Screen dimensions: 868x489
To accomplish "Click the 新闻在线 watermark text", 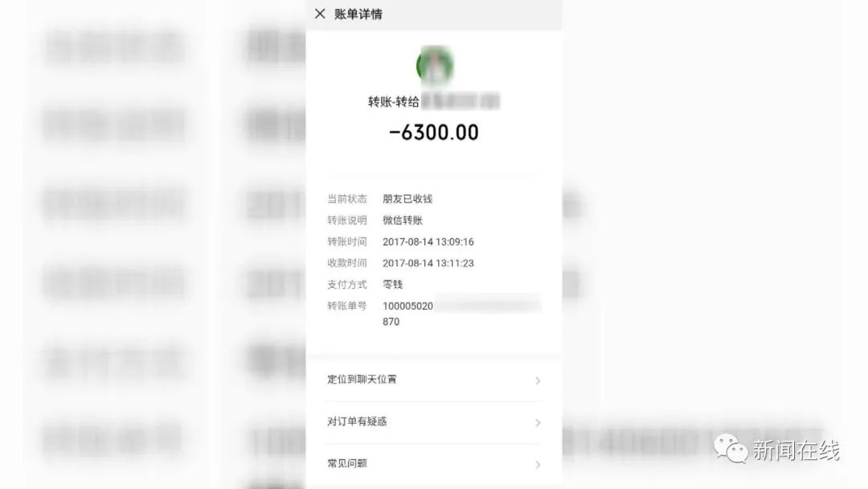I will pos(796,450).
